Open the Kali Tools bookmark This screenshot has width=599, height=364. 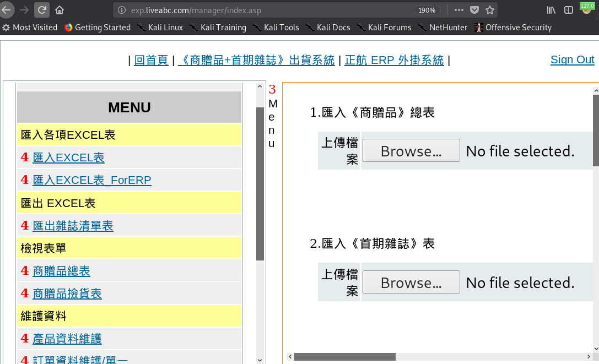tap(276, 28)
